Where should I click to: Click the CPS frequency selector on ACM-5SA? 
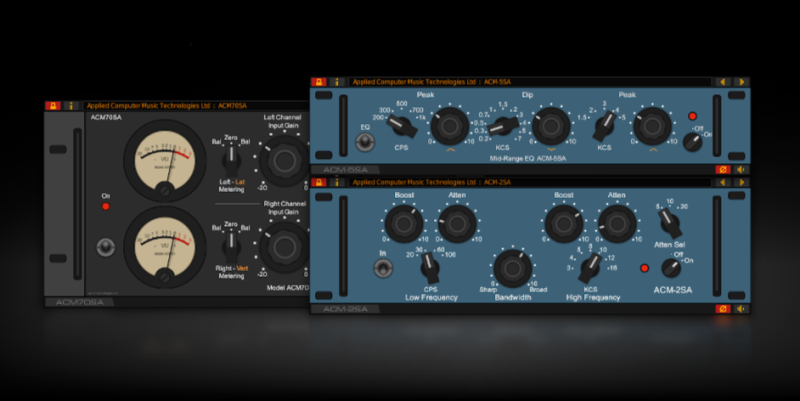[x=402, y=127]
